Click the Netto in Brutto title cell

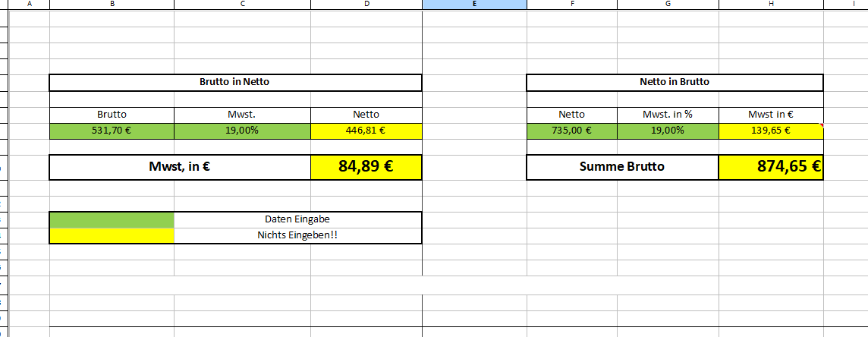pyautogui.click(x=675, y=83)
